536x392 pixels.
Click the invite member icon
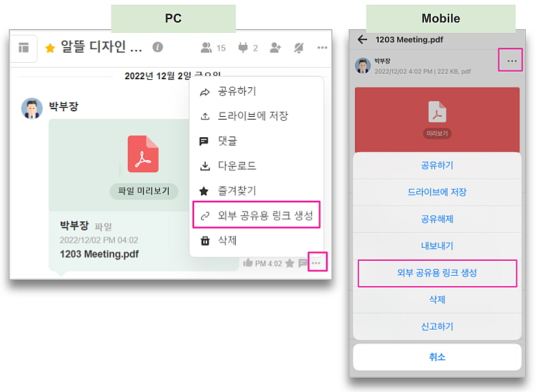tap(276, 48)
